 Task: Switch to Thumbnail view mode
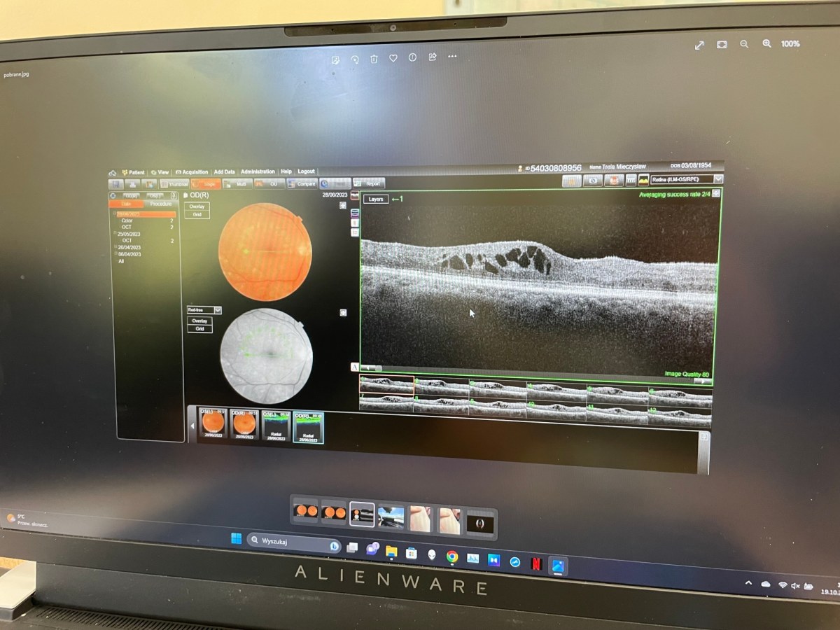(174, 184)
